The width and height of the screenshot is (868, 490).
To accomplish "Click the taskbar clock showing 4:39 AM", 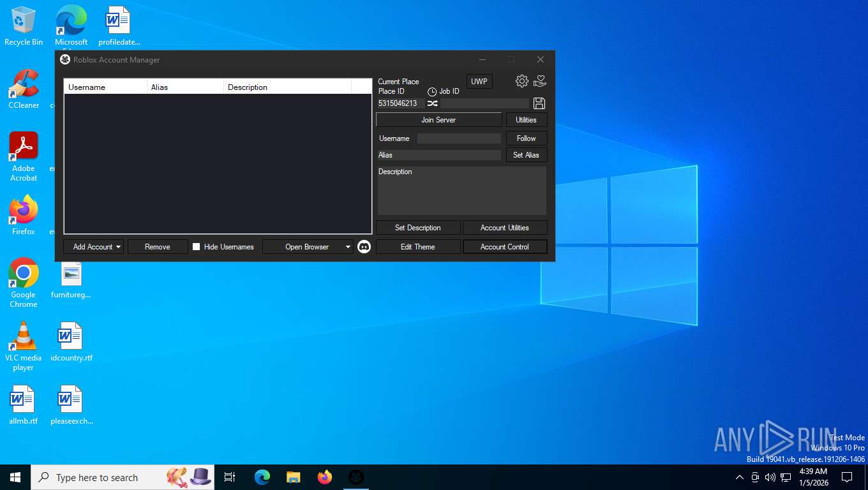I will coord(813,477).
